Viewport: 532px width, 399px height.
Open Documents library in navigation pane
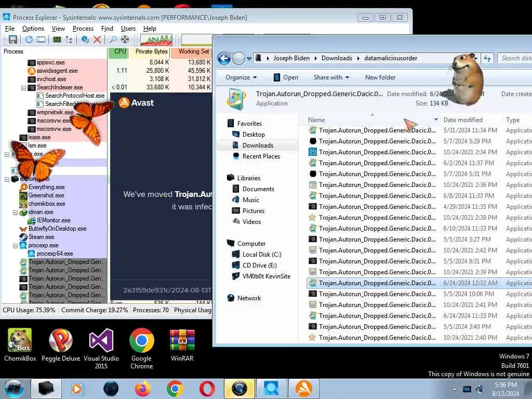click(x=258, y=189)
